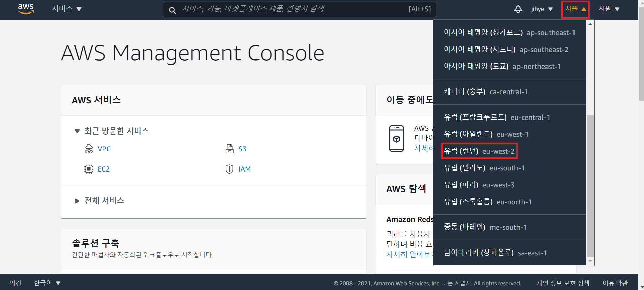
Task: Click the S3 storage icon
Action: 230,149
